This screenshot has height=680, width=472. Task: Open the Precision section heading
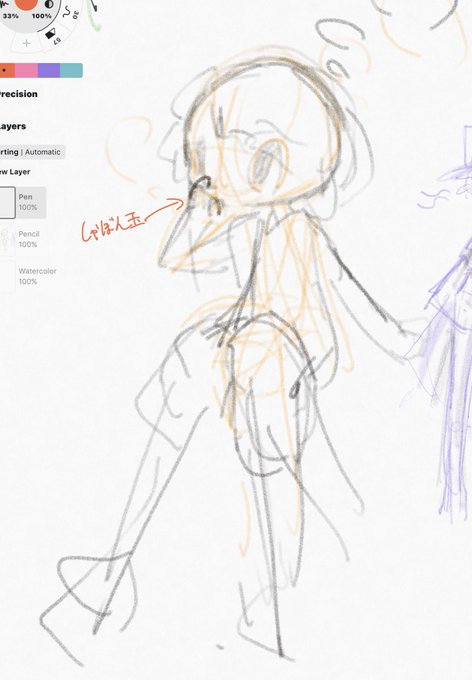click(18, 94)
